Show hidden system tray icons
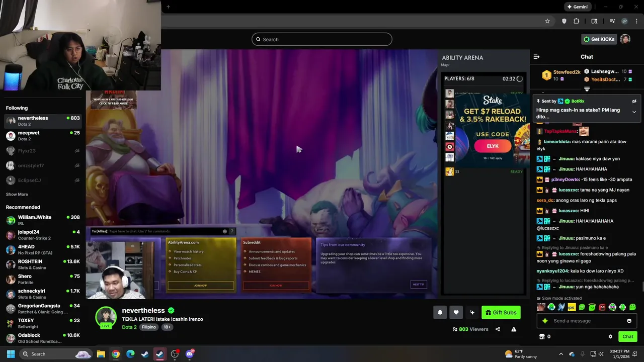 pos(561,354)
